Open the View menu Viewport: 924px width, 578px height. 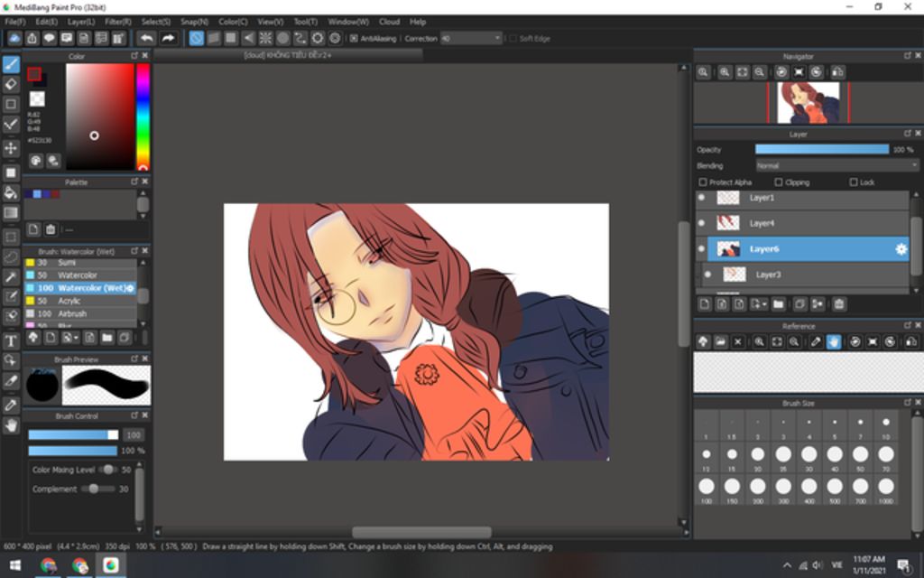click(271, 22)
